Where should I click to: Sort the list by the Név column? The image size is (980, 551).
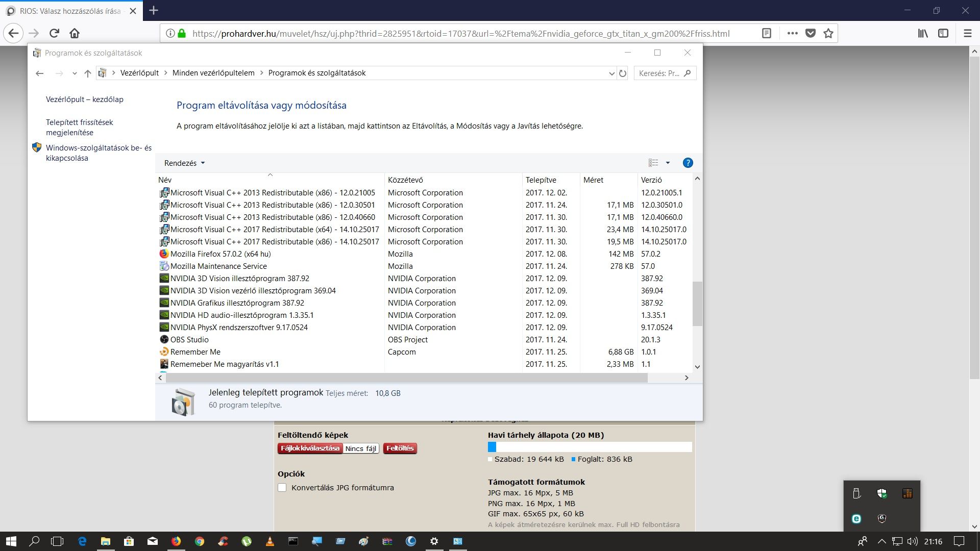click(270, 180)
